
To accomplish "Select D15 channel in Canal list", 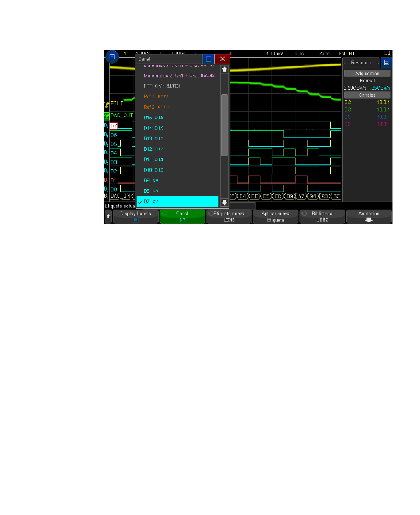I will (x=178, y=118).
